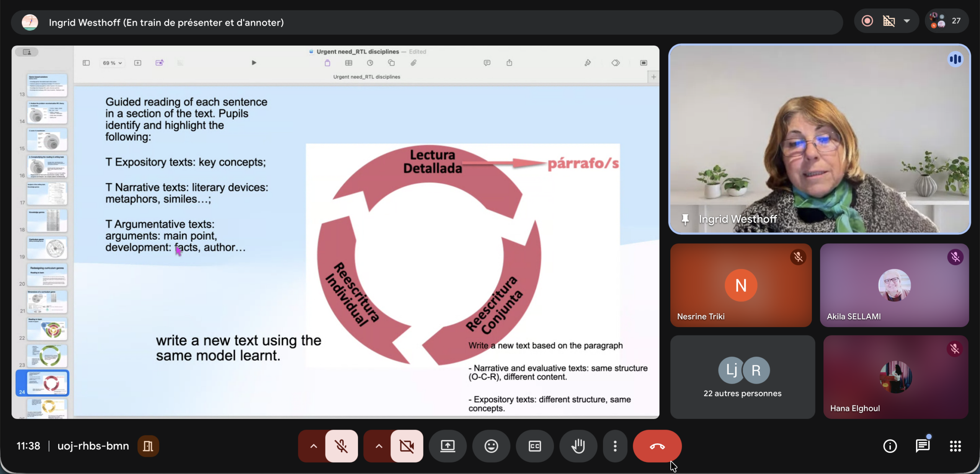Open the chat messages panel
This screenshot has width=980, height=474.
[923, 446]
